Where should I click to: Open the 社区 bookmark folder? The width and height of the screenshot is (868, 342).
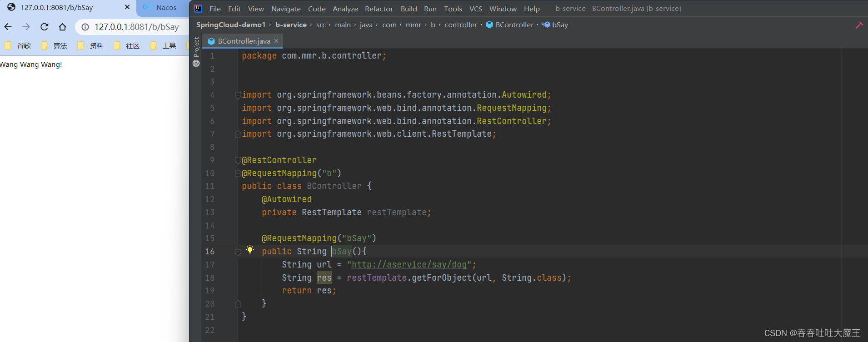coord(127,45)
